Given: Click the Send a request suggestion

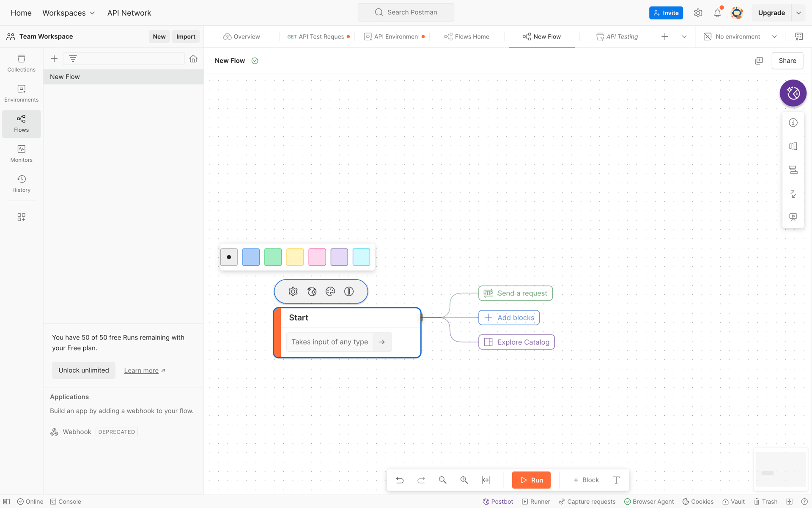Looking at the screenshot, I should tap(516, 293).
